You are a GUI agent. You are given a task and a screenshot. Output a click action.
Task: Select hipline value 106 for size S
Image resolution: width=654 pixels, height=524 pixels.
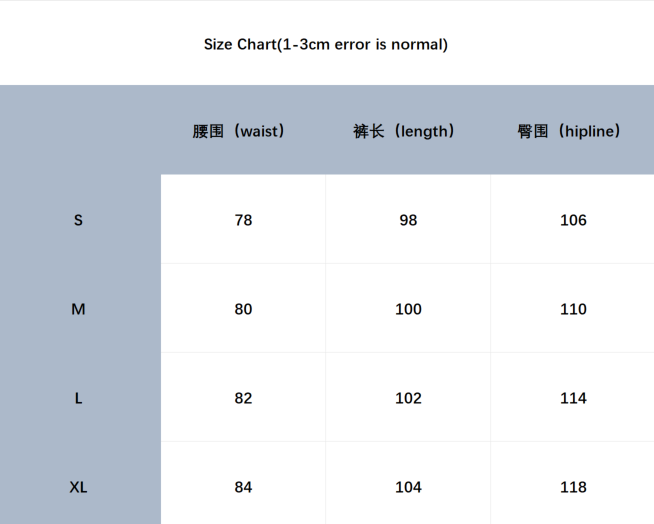point(573,220)
